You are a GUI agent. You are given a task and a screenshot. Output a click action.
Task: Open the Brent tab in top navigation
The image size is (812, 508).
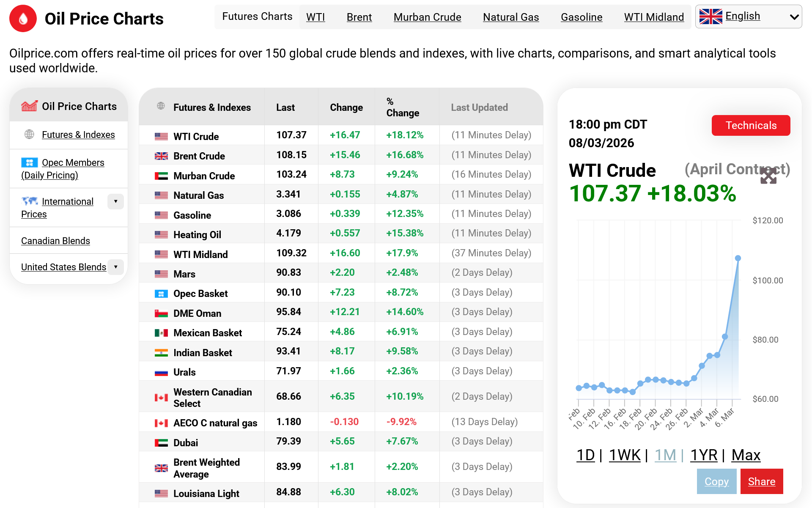(x=359, y=17)
